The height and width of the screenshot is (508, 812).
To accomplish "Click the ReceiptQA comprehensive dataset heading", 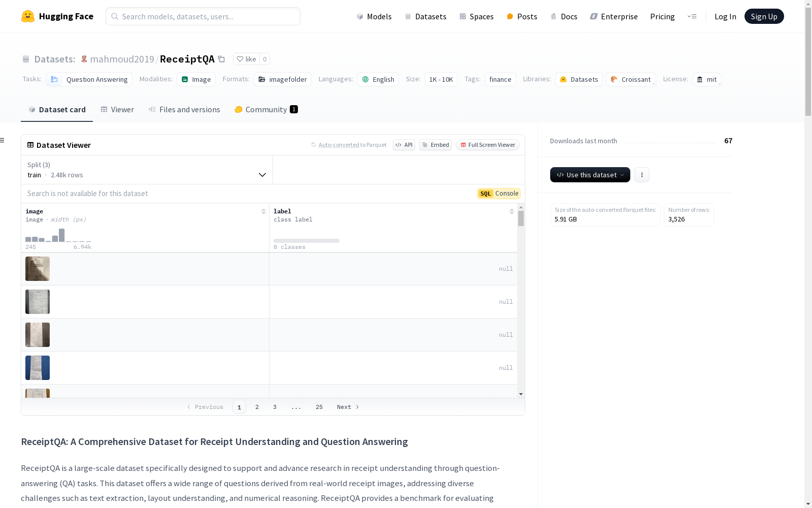I will [214, 442].
